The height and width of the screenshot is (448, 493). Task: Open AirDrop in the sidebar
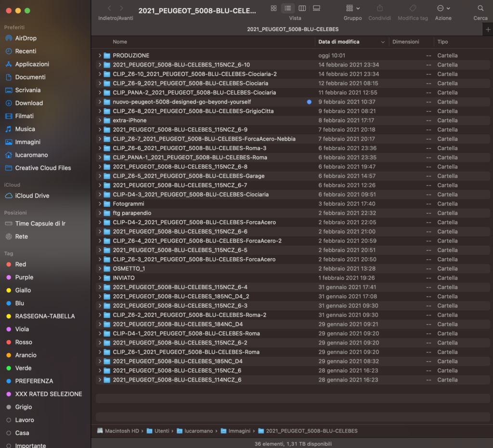26,38
